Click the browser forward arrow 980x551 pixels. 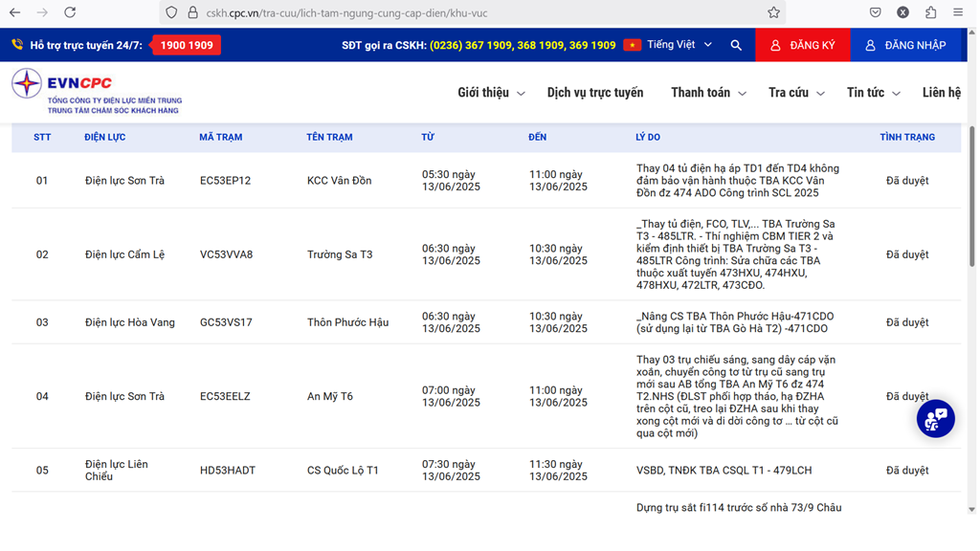tap(42, 12)
